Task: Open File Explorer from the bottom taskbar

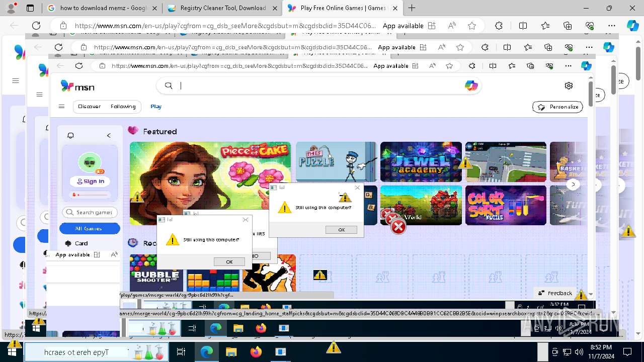Action: point(231,352)
